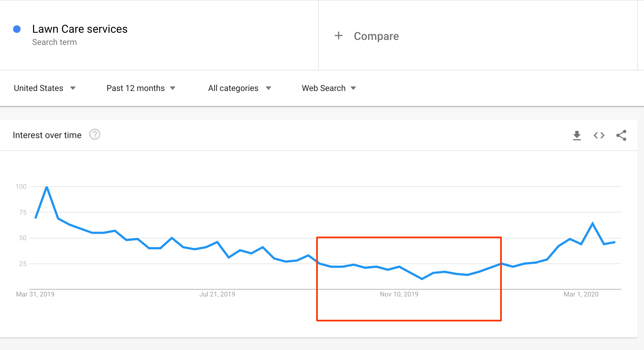Open the embed code icon
This screenshot has width=644, height=350.
(x=599, y=135)
